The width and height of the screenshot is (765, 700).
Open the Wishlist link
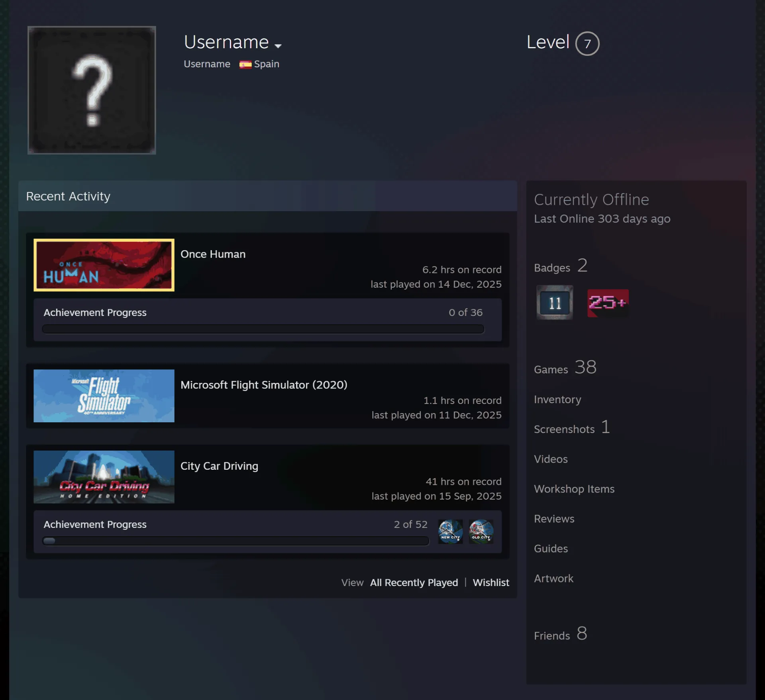pyautogui.click(x=491, y=582)
